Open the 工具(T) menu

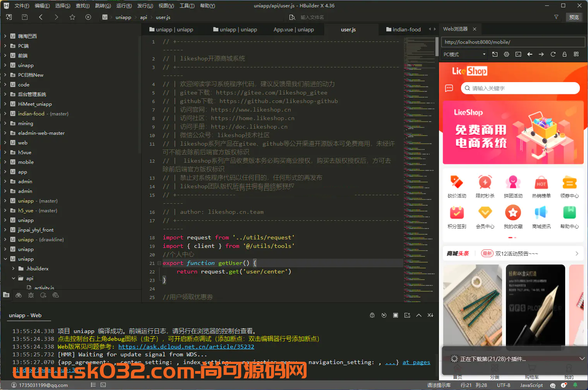point(187,5)
